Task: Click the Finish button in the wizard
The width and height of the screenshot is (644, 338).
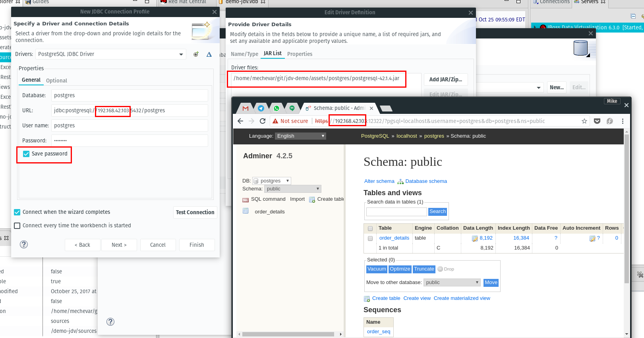Action: click(197, 245)
